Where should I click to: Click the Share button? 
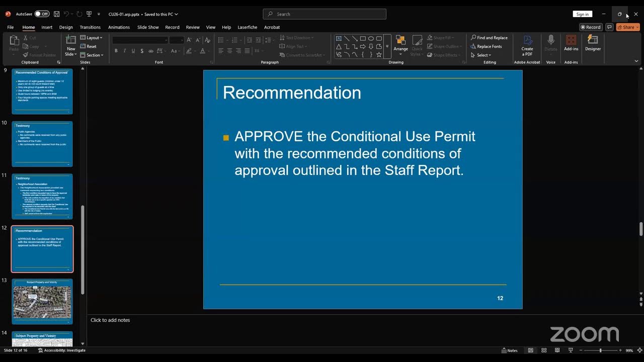[628, 27]
